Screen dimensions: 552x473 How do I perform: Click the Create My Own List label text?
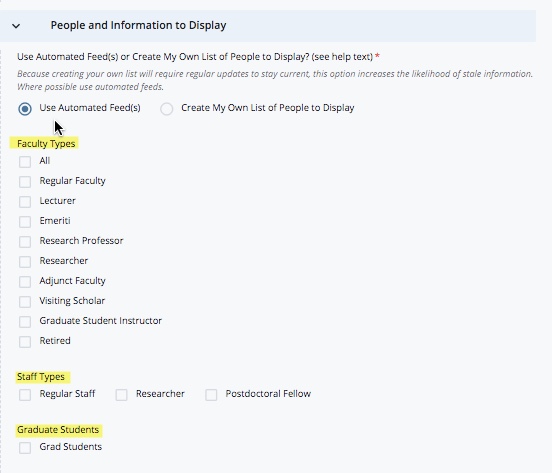pos(268,108)
